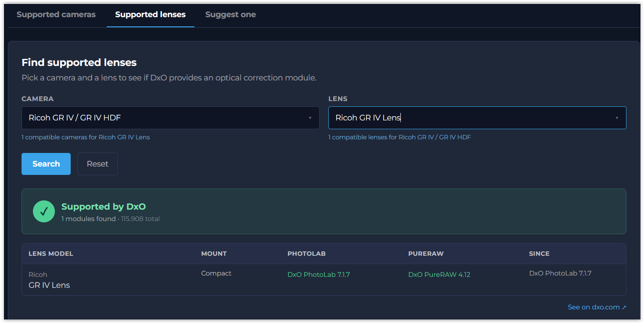Click the Reset button

pyautogui.click(x=97, y=164)
